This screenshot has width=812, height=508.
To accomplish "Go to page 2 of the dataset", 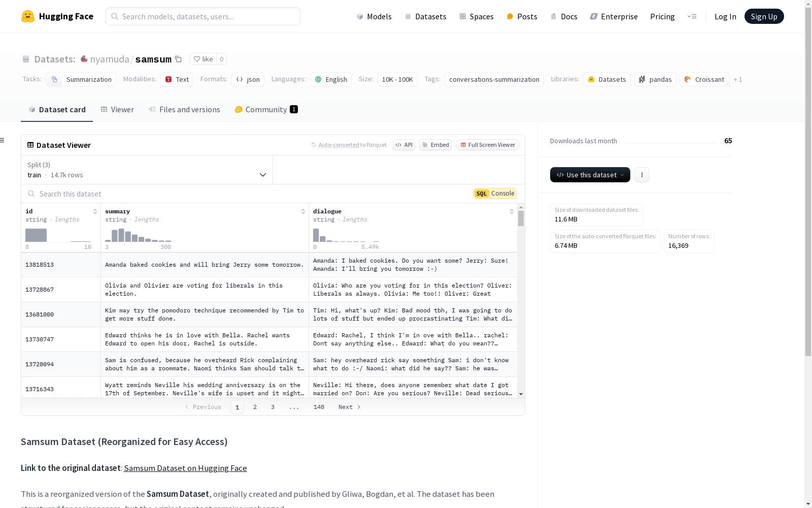I will coord(255,407).
